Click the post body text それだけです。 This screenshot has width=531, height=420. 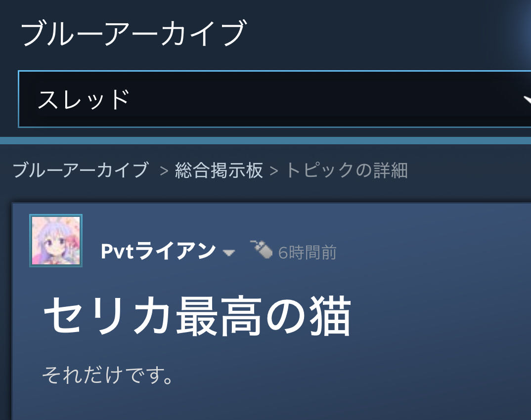pyautogui.click(x=108, y=375)
